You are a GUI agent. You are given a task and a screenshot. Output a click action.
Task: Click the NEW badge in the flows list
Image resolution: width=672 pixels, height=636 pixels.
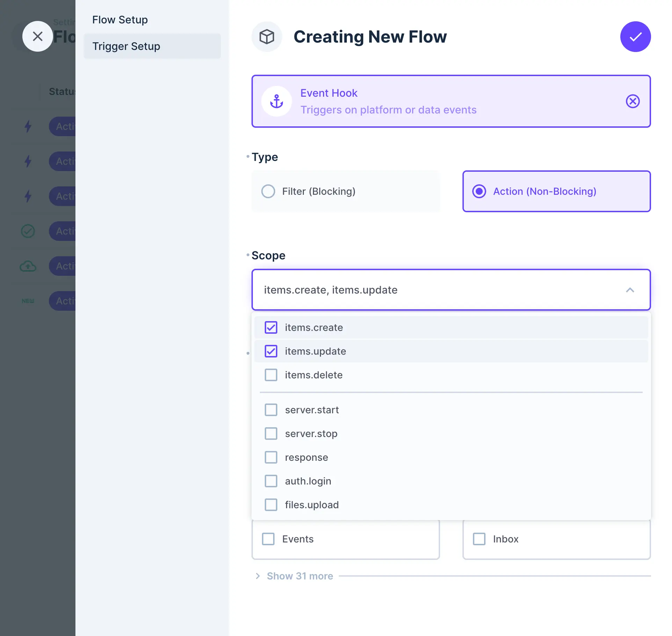28,301
